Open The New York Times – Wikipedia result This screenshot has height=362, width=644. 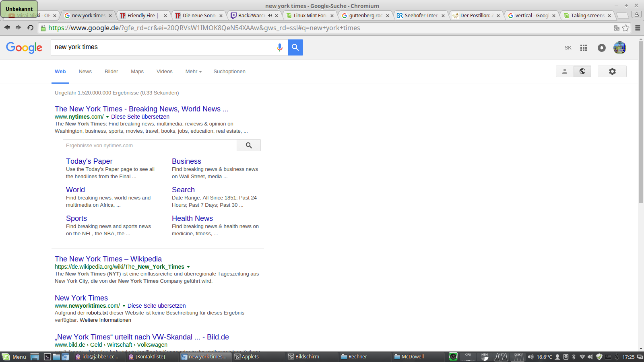108,259
